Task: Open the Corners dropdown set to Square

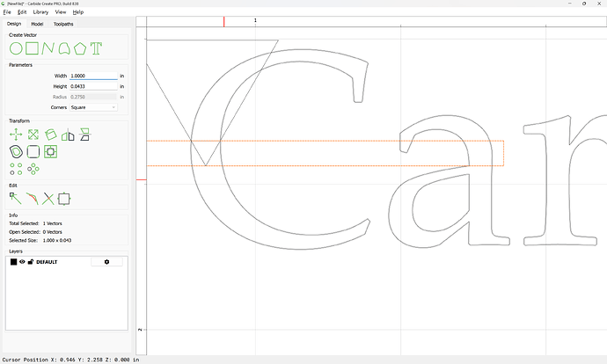Action: click(93, 107)
